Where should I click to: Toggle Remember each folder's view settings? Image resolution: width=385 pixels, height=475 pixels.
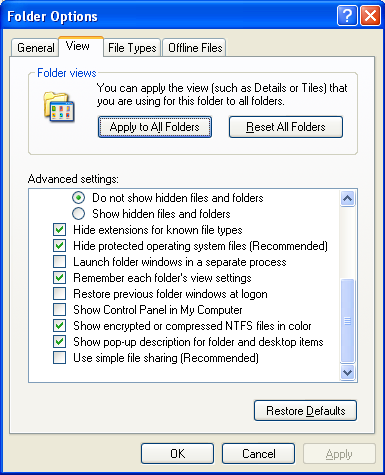59,278
